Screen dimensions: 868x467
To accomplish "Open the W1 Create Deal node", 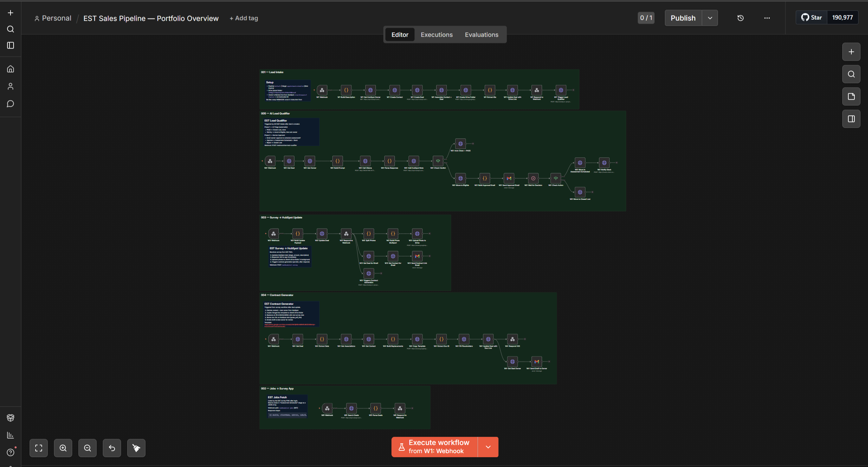I will [417, 90].
